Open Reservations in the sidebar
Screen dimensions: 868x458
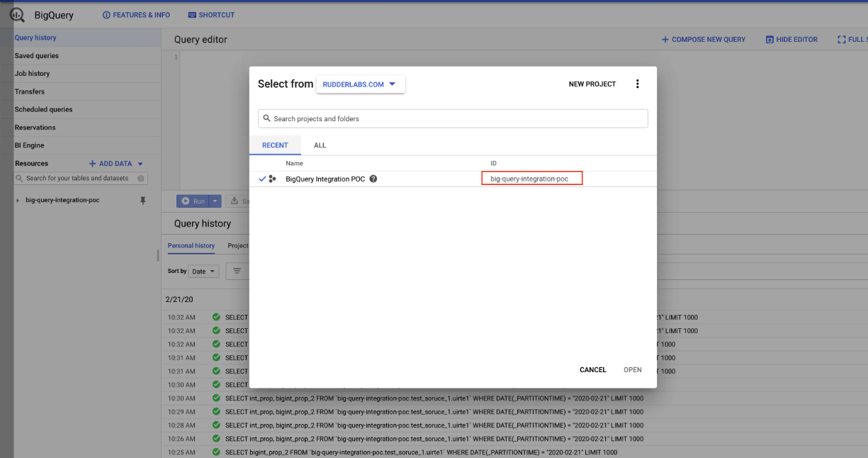click(x=35, y=128)
